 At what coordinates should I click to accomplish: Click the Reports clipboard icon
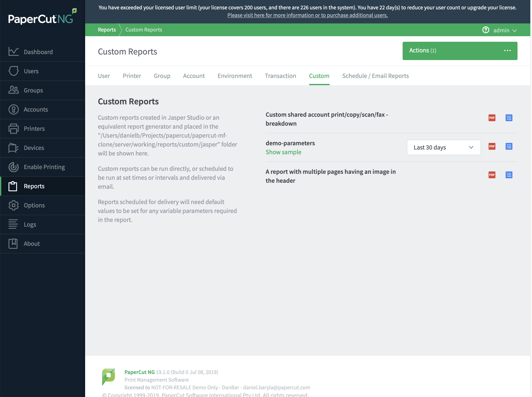tap(13, 186)
